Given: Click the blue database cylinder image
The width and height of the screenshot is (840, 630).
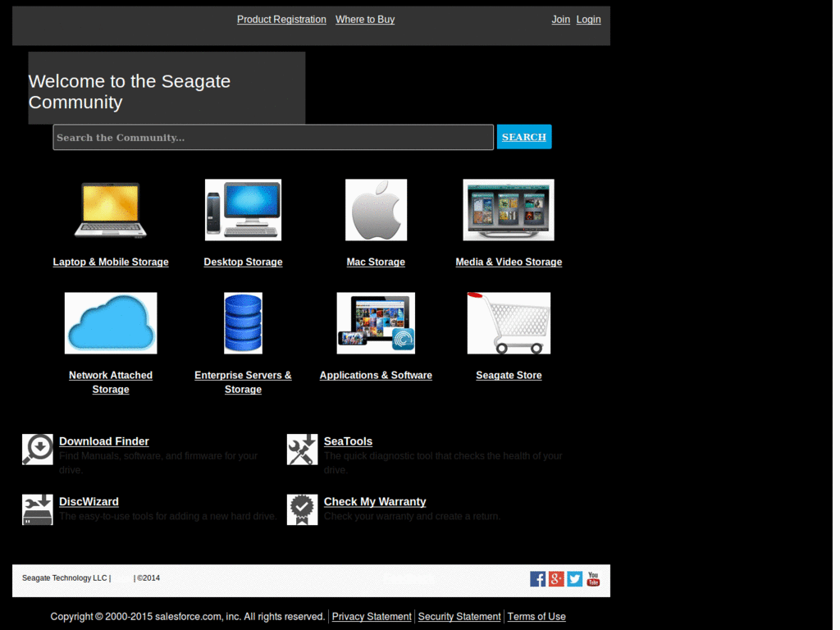Looking at the screenshot, I should (243, 323).
